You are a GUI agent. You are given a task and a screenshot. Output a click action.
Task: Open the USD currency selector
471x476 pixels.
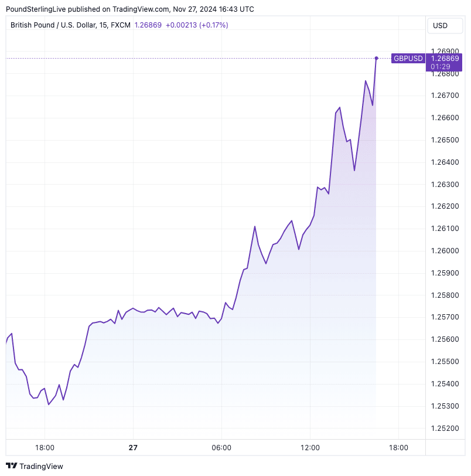pos(439,25)
